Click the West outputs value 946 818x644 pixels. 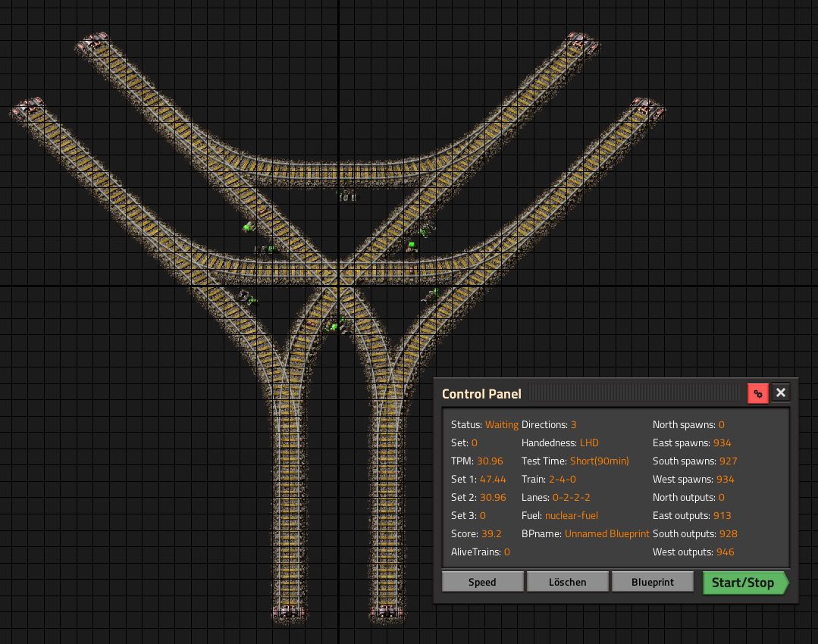click(x=726, y=552)
